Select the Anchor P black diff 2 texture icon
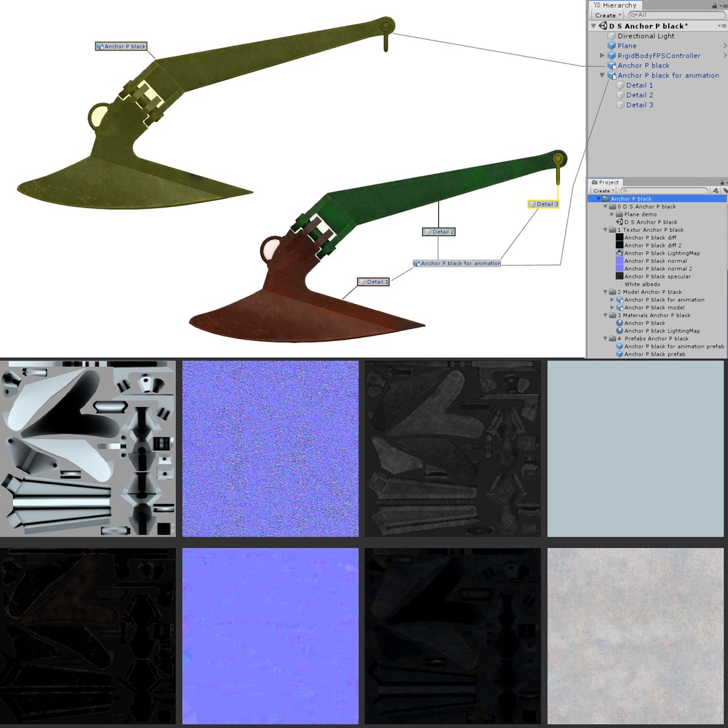 click(x=619, y=245)
